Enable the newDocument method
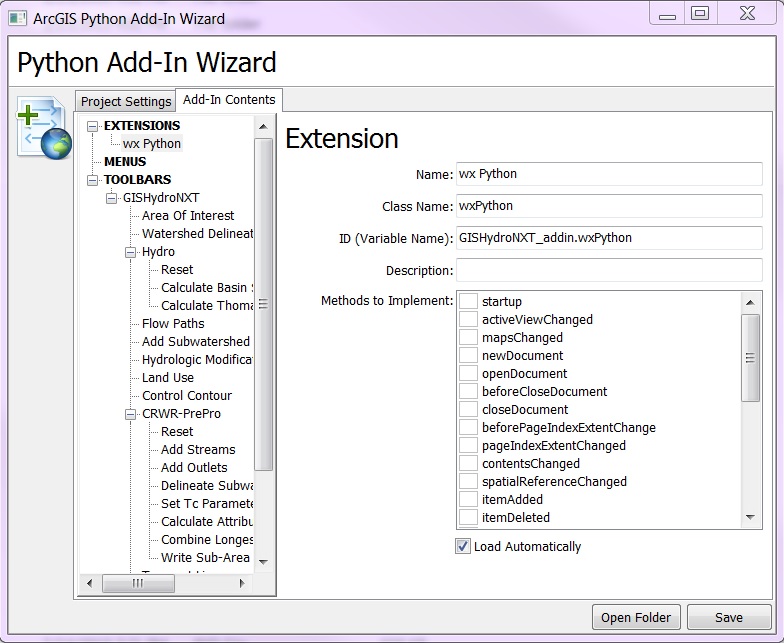This screenshot has width=784, height=643. [468, 355]
